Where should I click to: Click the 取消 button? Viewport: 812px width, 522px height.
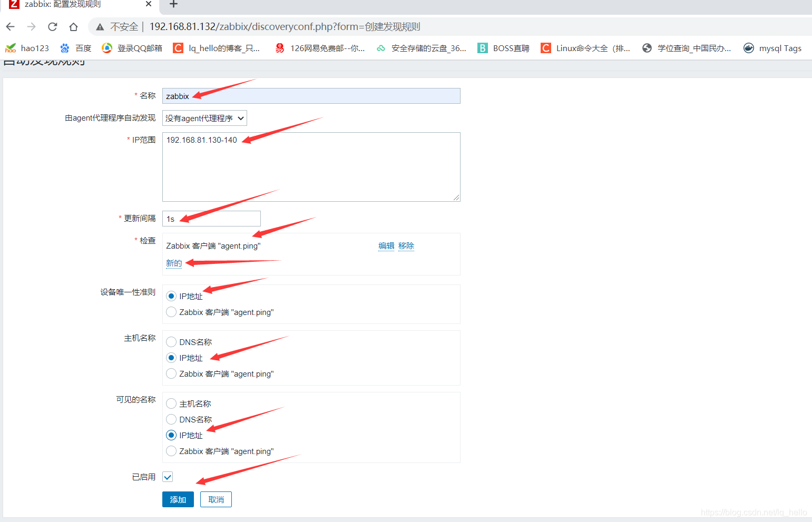(216, 499)
